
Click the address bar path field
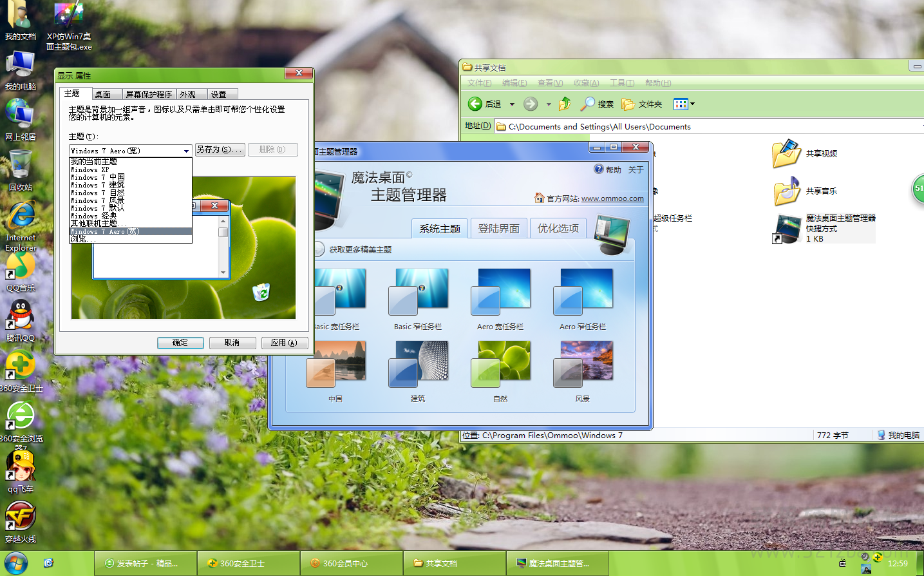708,126
